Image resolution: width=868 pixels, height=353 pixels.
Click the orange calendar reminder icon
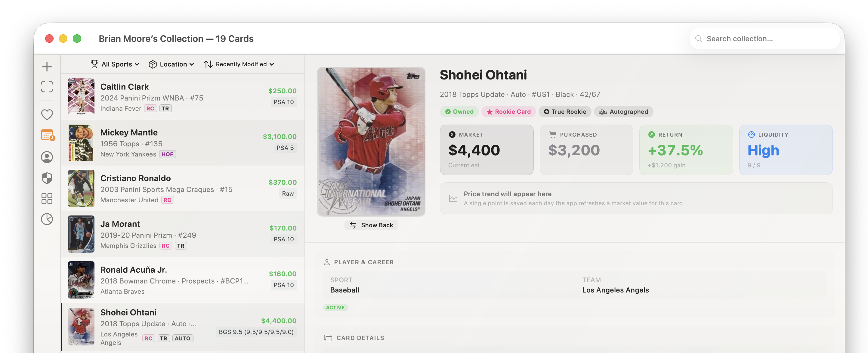click(x=47, y=136)
